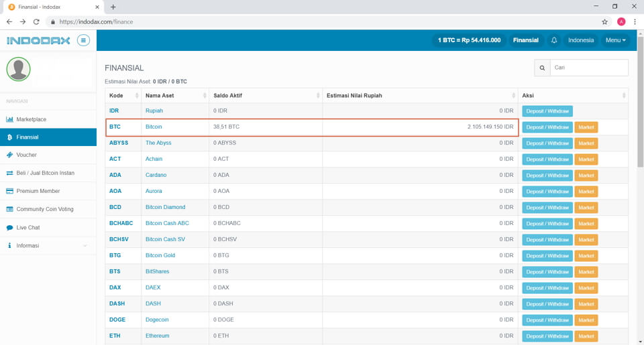Open the Menu dropdown in header
Screen dimensions: 644x345
coord(615,40)
